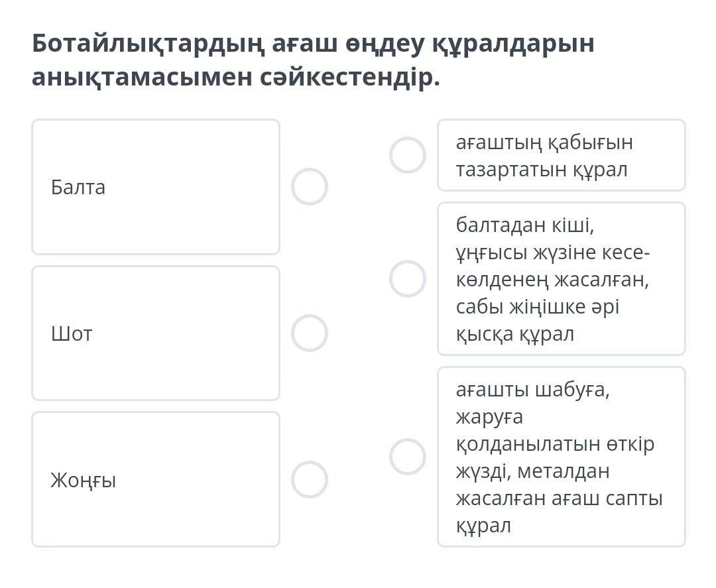
Task: Click the phrase 'сабы жіңішке әрі' in definition
Action: [x=538, y=308]
